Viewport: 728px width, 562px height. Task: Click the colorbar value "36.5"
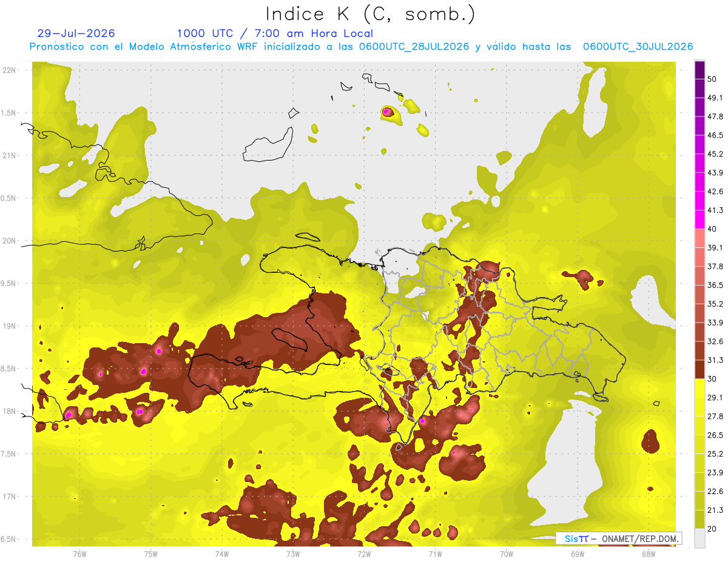(x=715, y=285)
